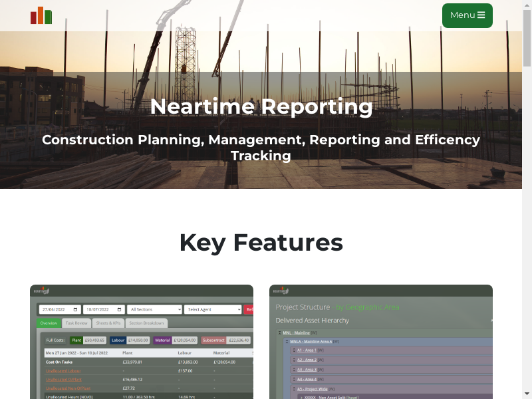Open calendar icon in 27/06/2022 date field

click(76, 309)
